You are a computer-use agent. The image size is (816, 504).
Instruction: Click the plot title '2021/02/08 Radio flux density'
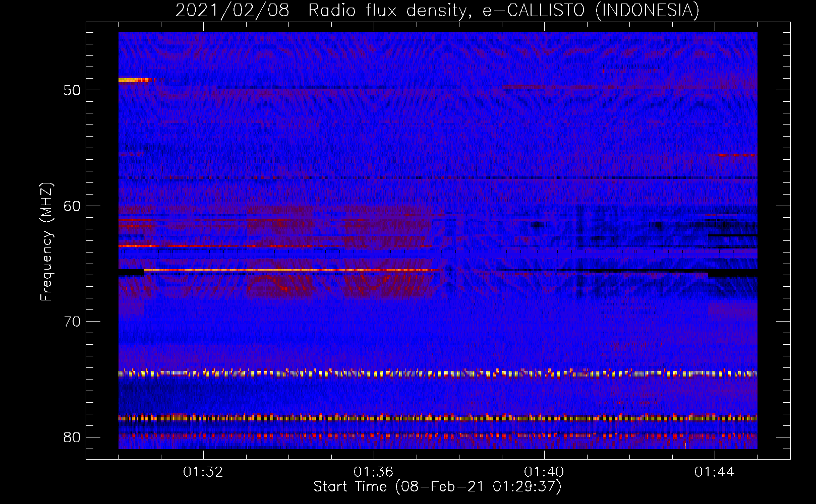pyautogui.click(x=437, y=10)
